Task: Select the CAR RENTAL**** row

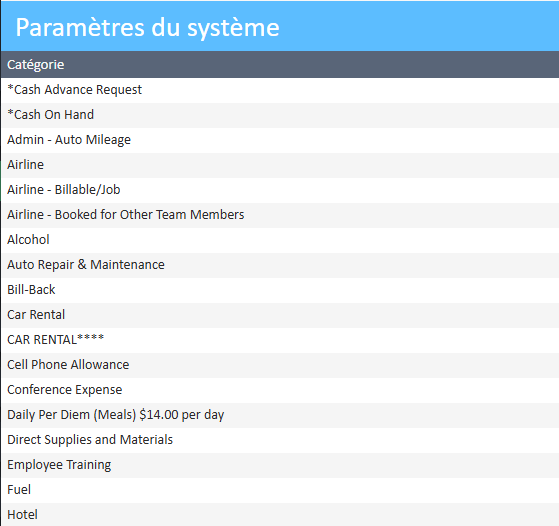Action: pyautogui.click(x=280, y=340)
